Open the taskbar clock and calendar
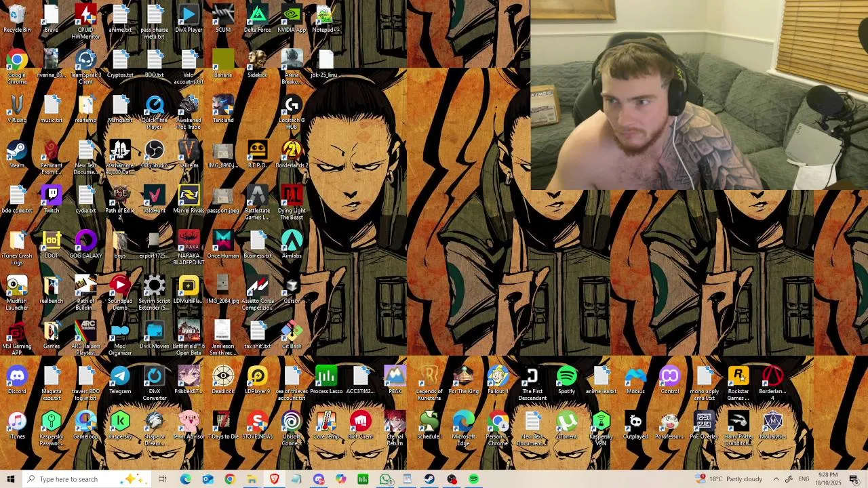The image size is (868, 488). [x=828, y=479]
